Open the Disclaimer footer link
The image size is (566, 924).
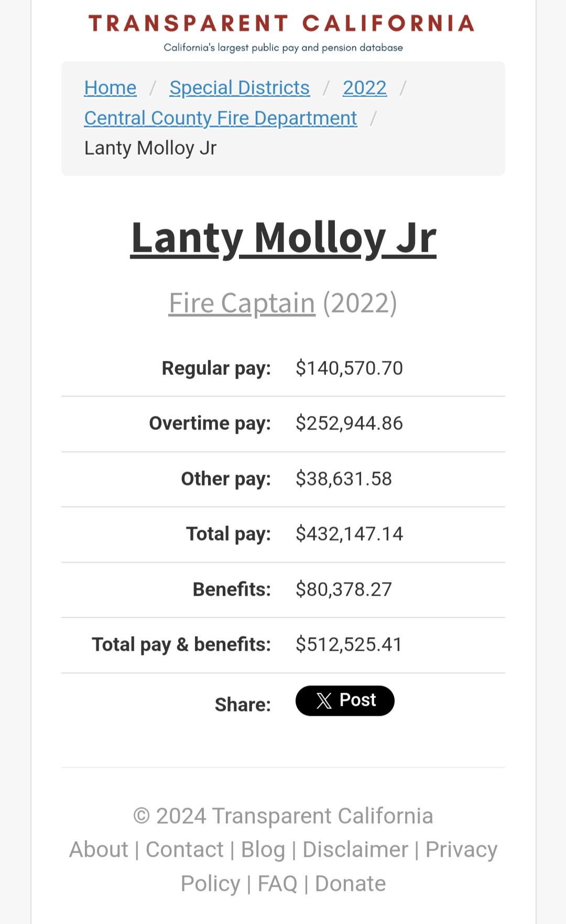[355, 850]
